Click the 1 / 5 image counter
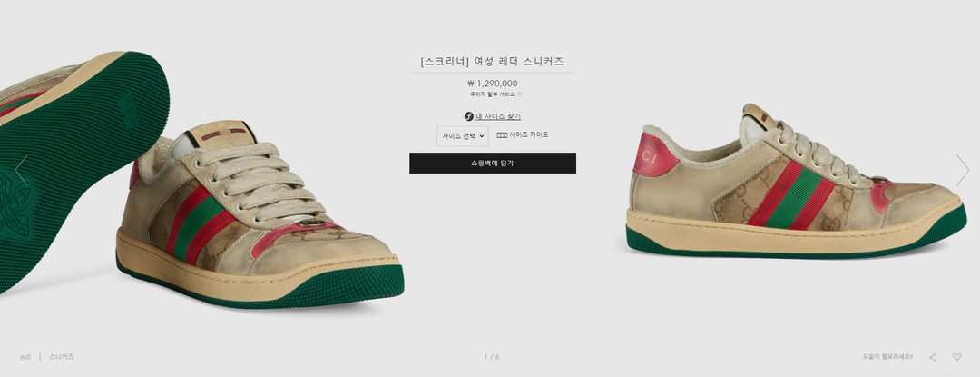This screenshot has width=980, height=377. tap(492, 358)
